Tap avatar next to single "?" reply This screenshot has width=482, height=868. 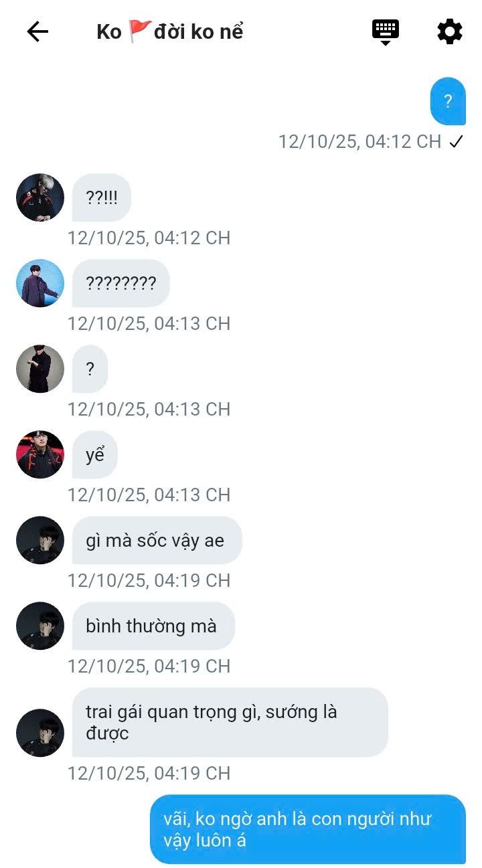tap(40, 369)
